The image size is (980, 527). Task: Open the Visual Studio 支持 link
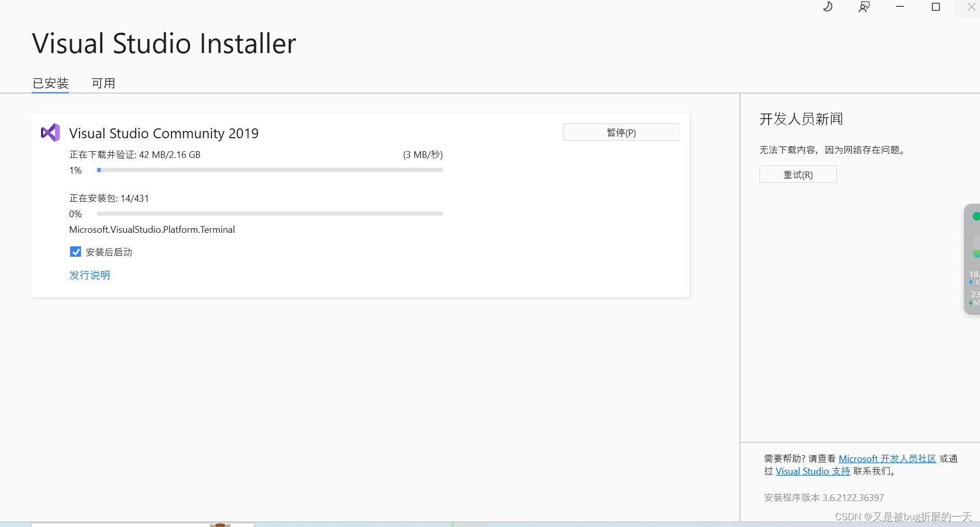click(x=812, y=471)
